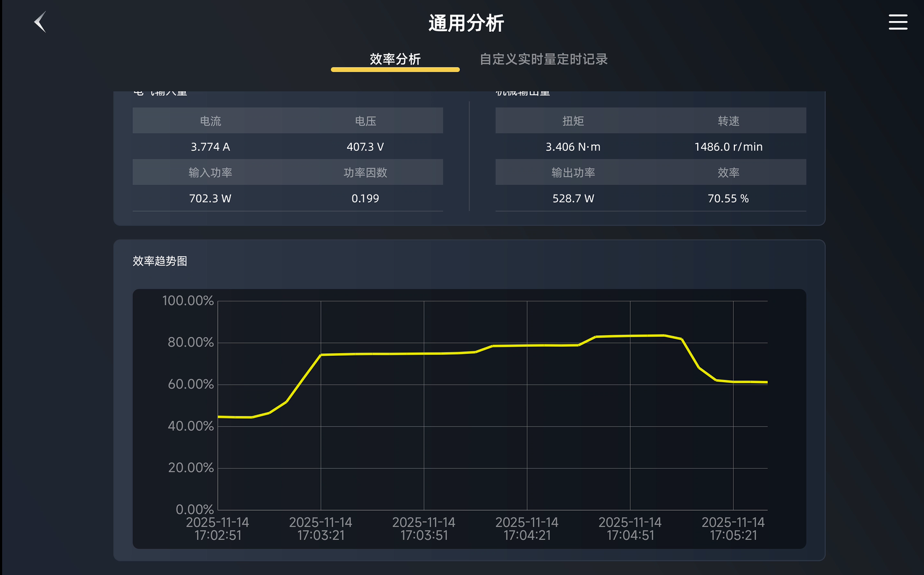Click the 80.00% y-axis label
The width and height of the screenshot is (924, 575).
(x=191, y=342)
